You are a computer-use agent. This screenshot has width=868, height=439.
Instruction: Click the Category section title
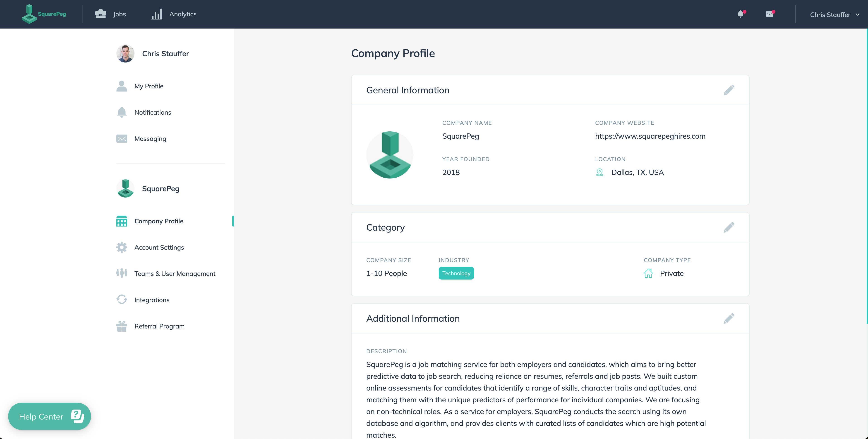[x=386, y=228]
